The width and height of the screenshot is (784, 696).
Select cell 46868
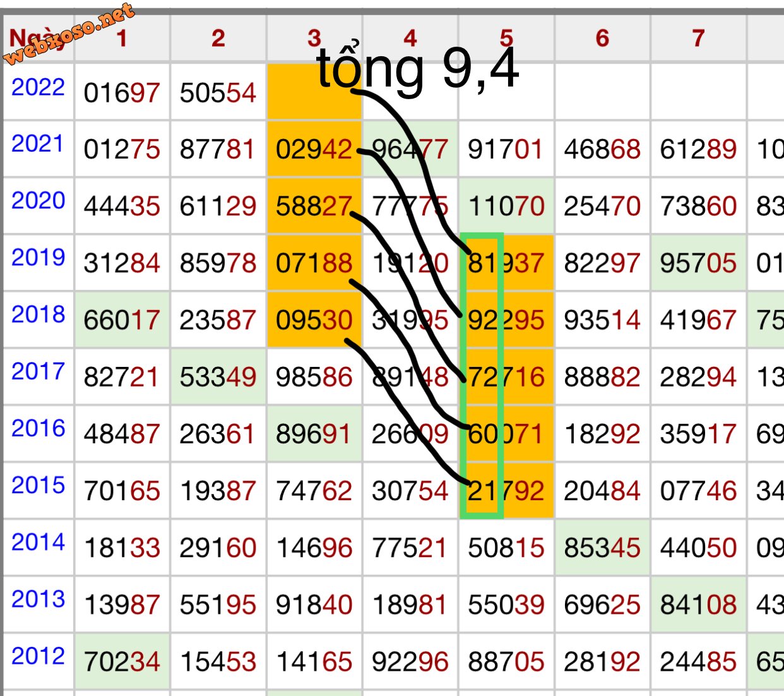click(x=602, y=150)
